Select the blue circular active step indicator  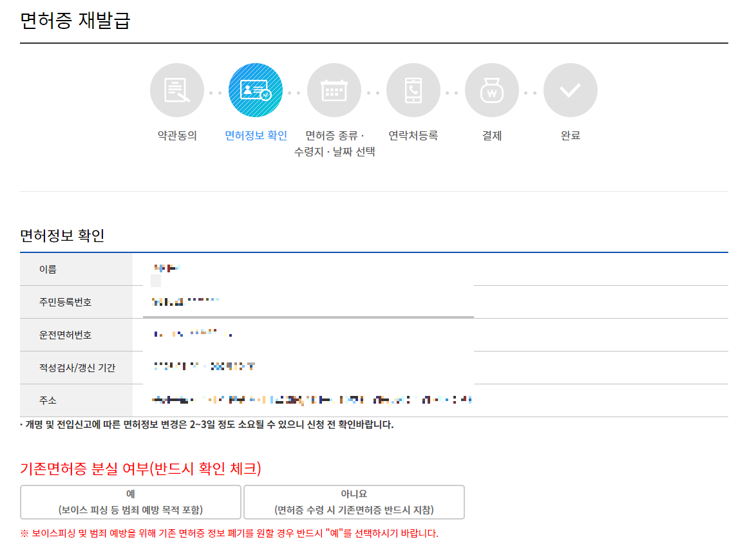(255, 89)
